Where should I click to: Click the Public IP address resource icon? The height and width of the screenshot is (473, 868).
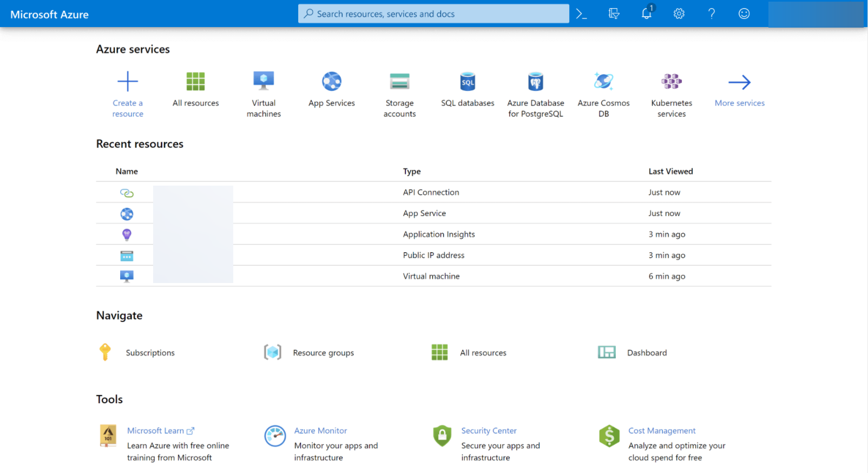coord(127,255)
